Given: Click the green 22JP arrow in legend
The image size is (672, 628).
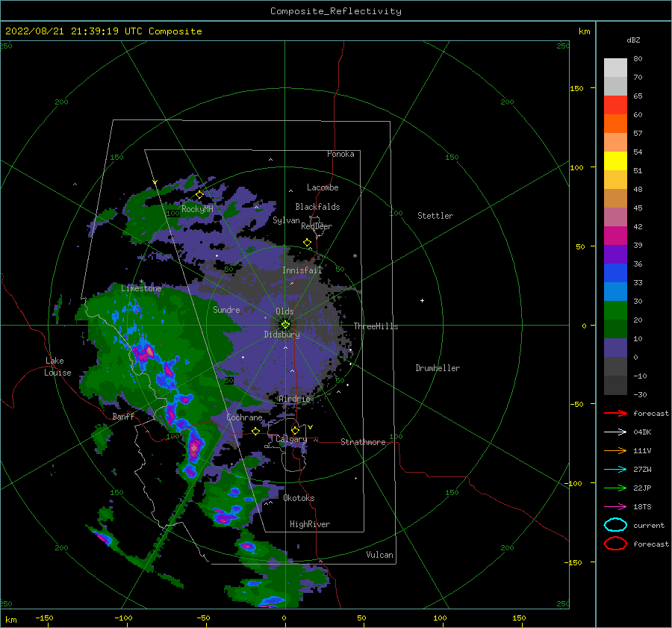Looking at the screenshot, I should pos(615,488).
